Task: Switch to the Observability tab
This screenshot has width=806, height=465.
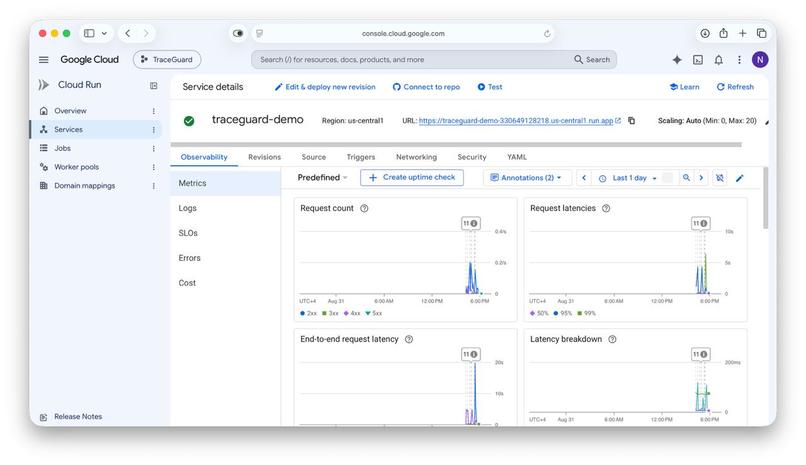Action: (204, 157)
